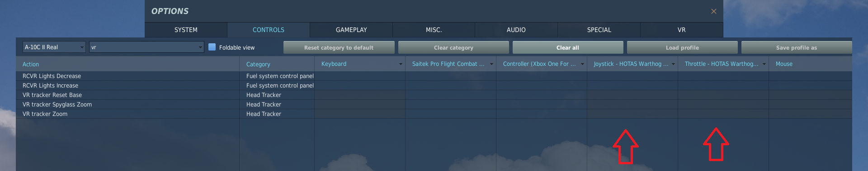The image size is (868, 171).
Task: Select the VR tracker Zoom action row
Action: point(434,114)
